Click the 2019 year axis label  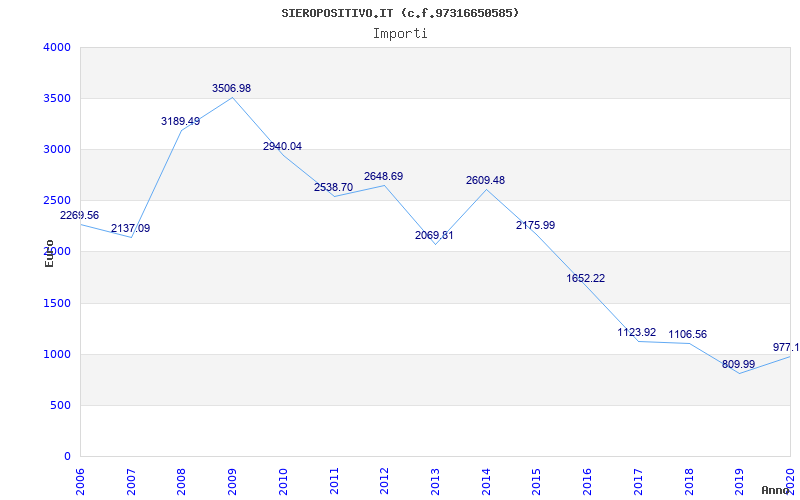click(x=739, y=478)
